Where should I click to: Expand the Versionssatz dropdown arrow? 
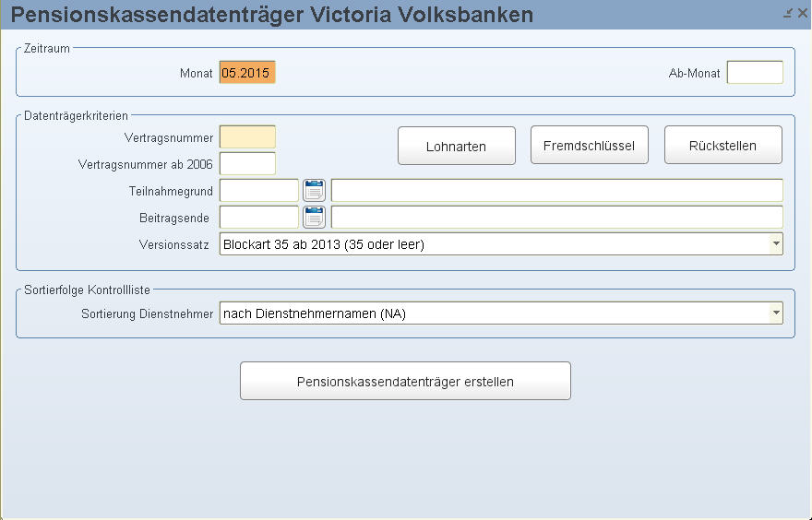pos(776,243)
